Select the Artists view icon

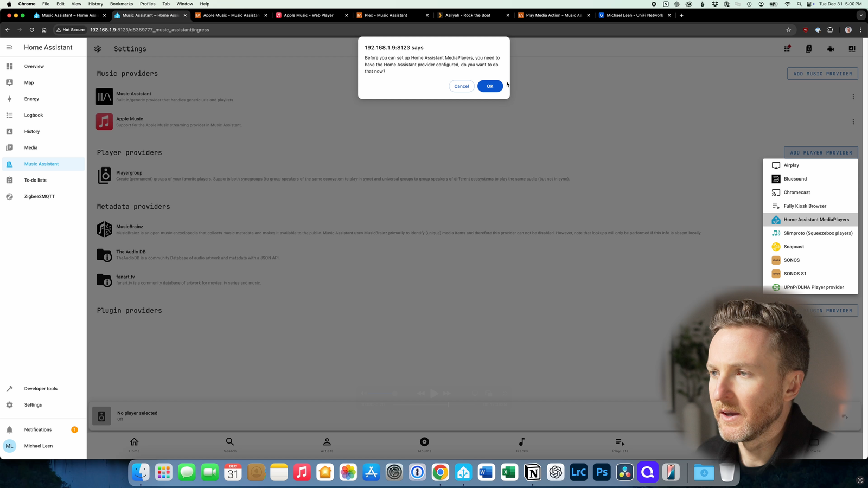point(327,445)
